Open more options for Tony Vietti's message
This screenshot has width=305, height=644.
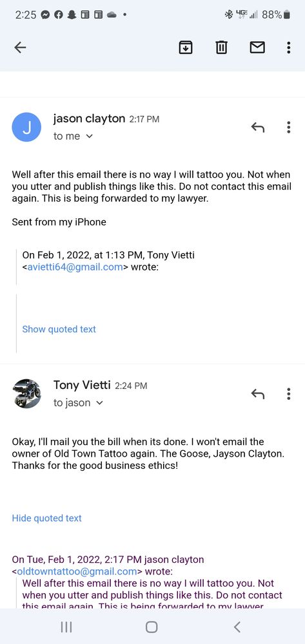(289, 394)
